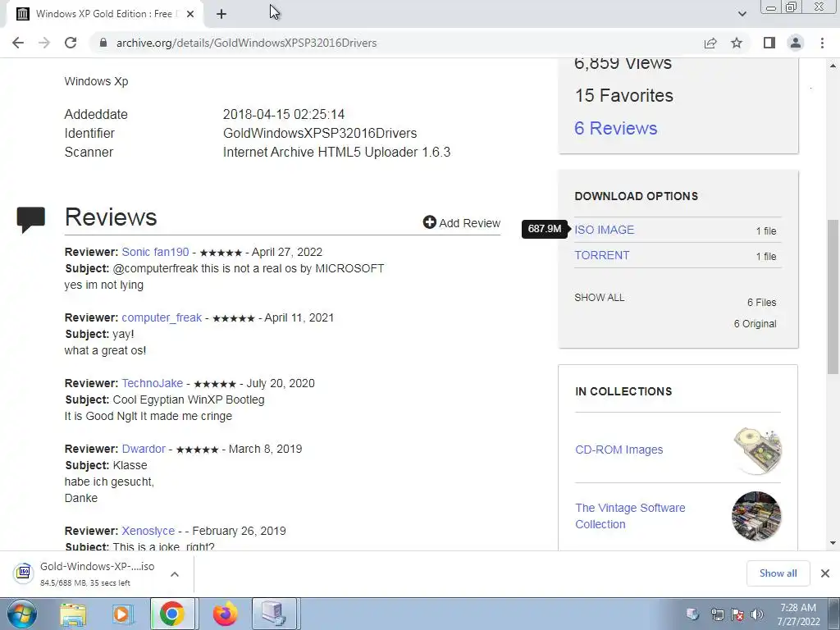
Task: Click the Addeddate value 2018-04-15 02:25:14
Action: (283, 115)
